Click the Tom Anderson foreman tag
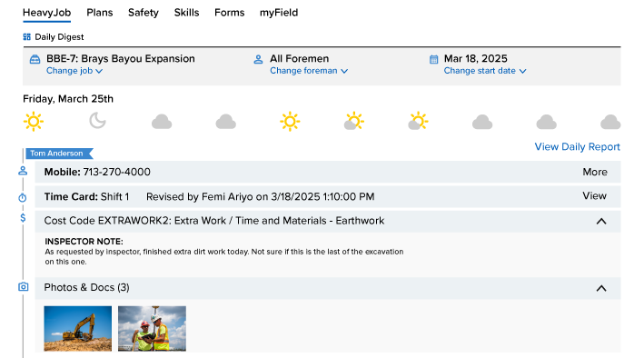Image resolution: width=644 pixels, height=358 pixels. click(59, 154)
